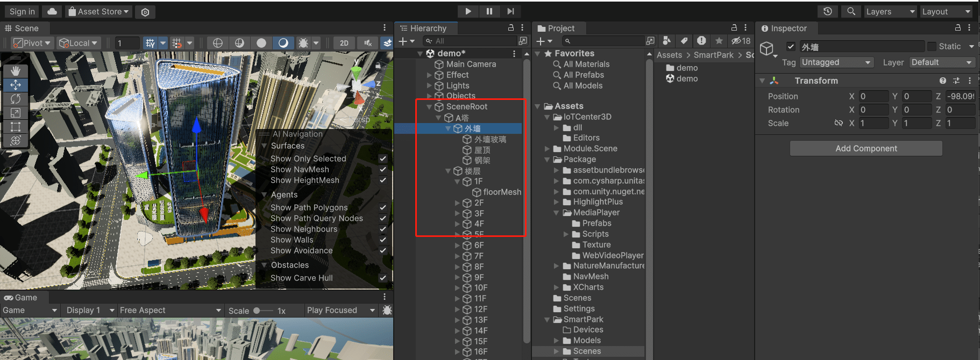The height and width of the screenshot is (360, 980).
Task: Click the Add Component button
Action: tap(865, 148)
